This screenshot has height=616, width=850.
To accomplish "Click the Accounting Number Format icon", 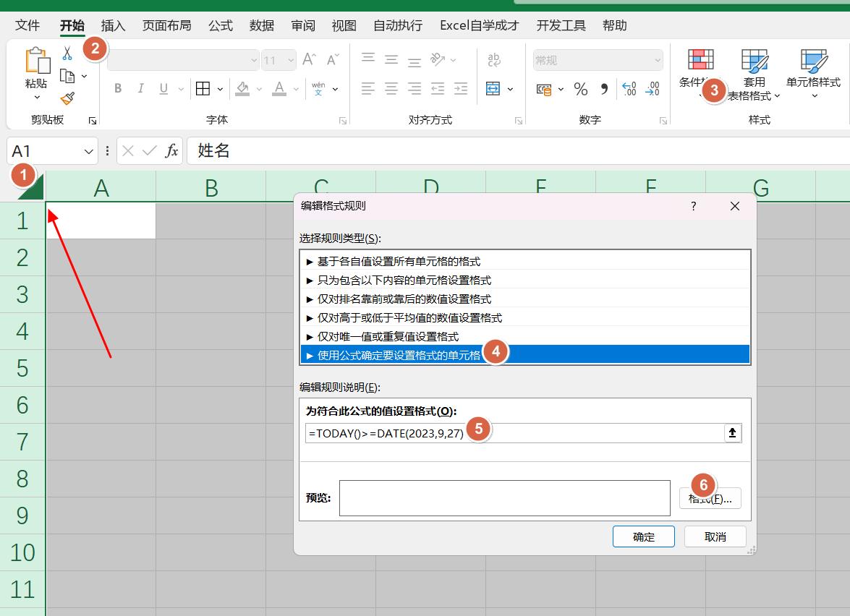I will (544, 90).
